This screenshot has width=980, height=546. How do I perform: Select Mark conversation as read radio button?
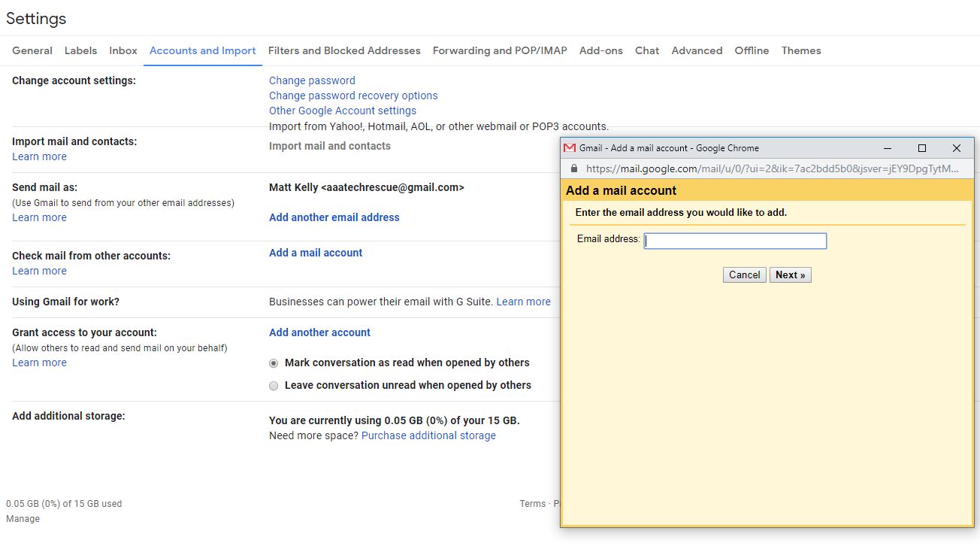click(x=274, y=363)
